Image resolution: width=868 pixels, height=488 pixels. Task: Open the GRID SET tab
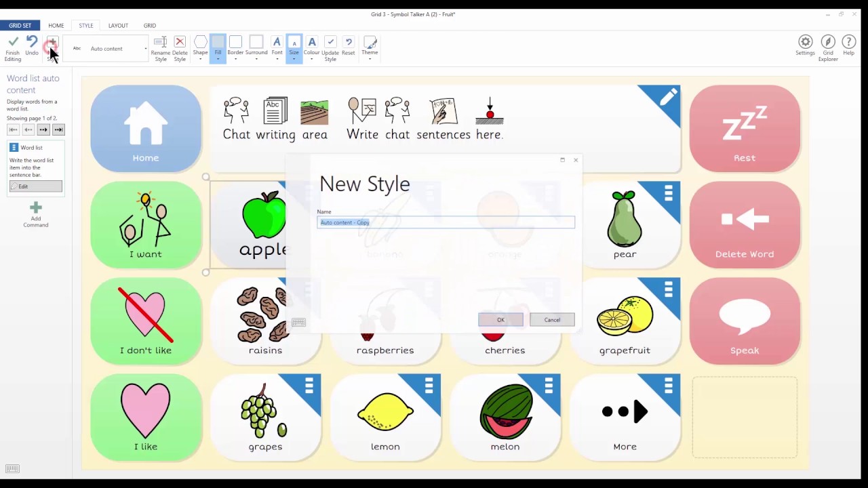pyautogui.click(x=20, y=26)
